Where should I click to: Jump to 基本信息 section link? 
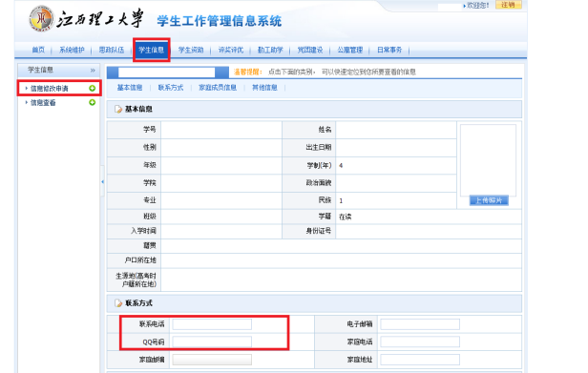point(130,88)
